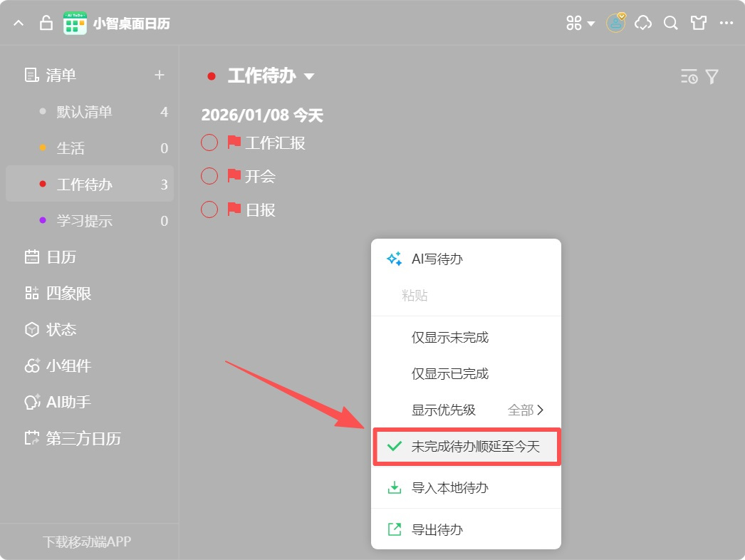
Task: Open the AI助手 assistant
Action: click(68, 402)
